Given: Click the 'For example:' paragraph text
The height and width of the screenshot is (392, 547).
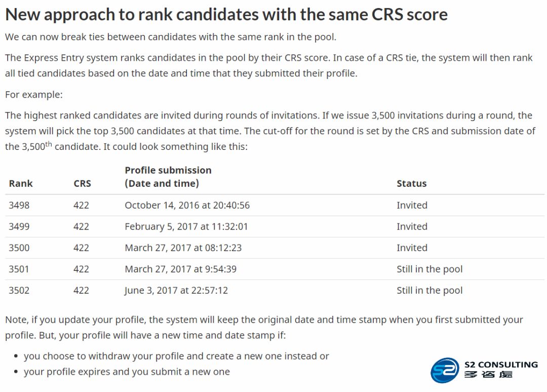Looking at the screenshot, I should [x=34, y=95].
